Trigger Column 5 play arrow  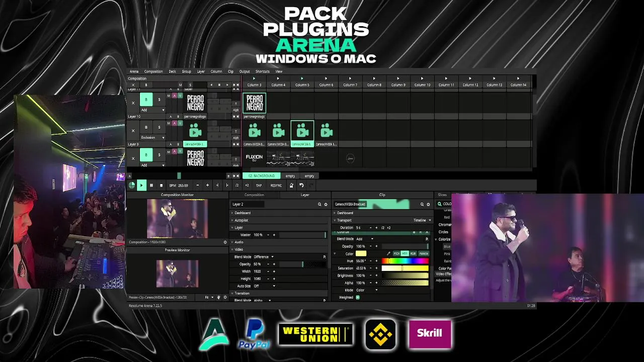[302, 78]
